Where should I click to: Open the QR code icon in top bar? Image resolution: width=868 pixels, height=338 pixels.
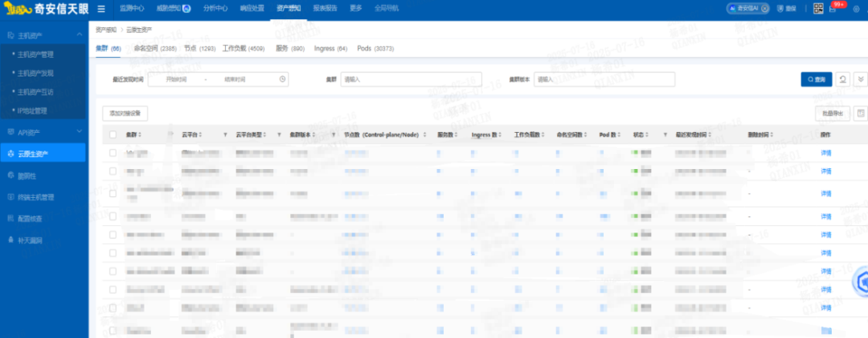pyautogui.click(x=818, y=8)
